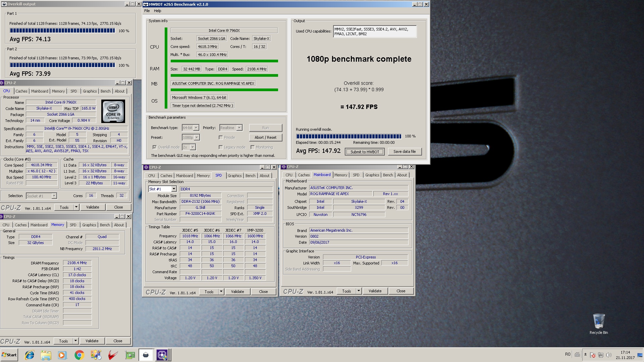Open Graphics tab in CPU-Z Mainboard window

point(372,175)
